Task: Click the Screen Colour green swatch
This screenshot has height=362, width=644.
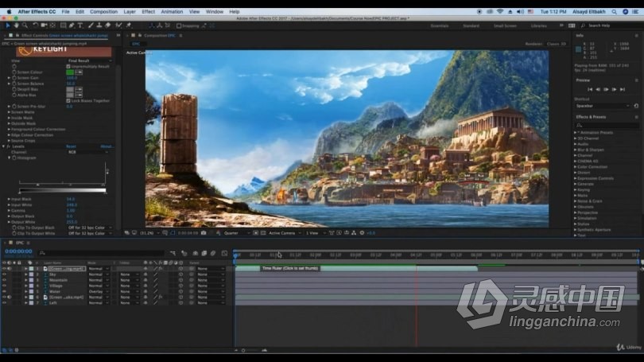Action: pyautogui.click(x=70, y=72)
